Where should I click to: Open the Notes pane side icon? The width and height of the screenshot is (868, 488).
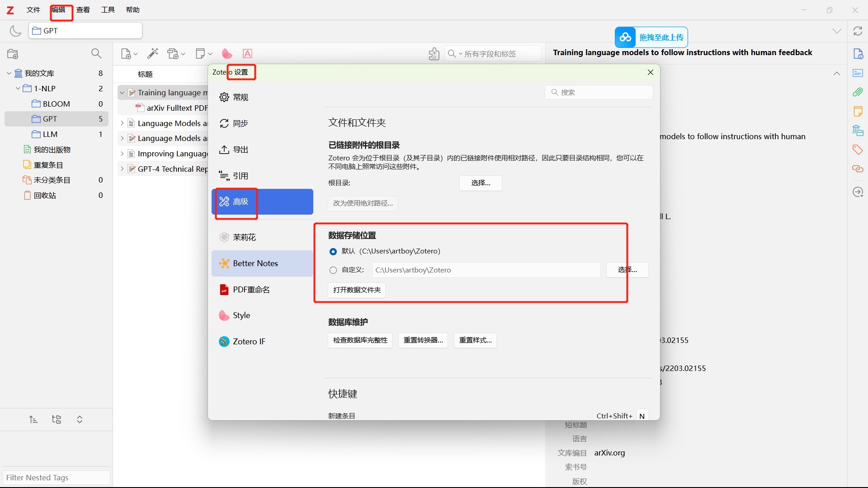coord(858,111)
